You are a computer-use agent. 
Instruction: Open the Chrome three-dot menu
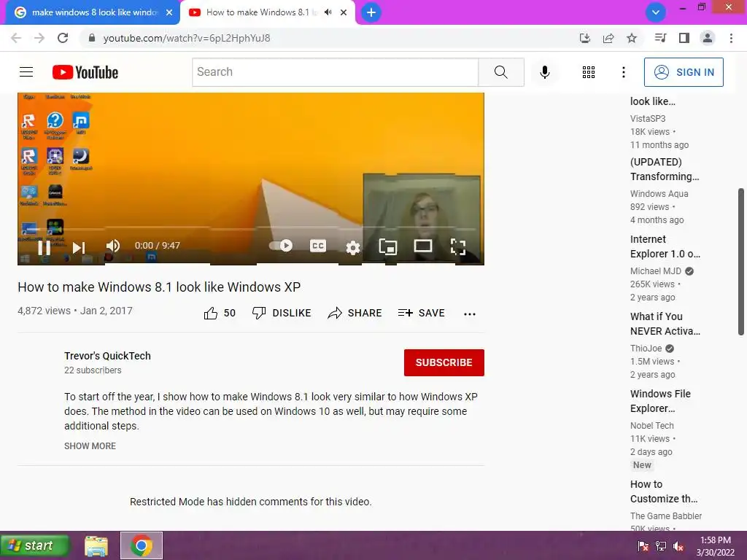pos(731,38)
